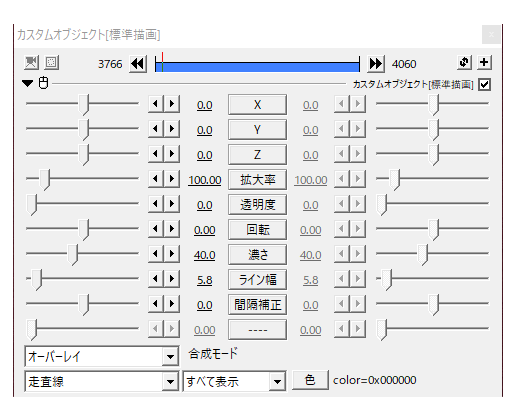Decrease Y value with left arrow

pos(156,129)
